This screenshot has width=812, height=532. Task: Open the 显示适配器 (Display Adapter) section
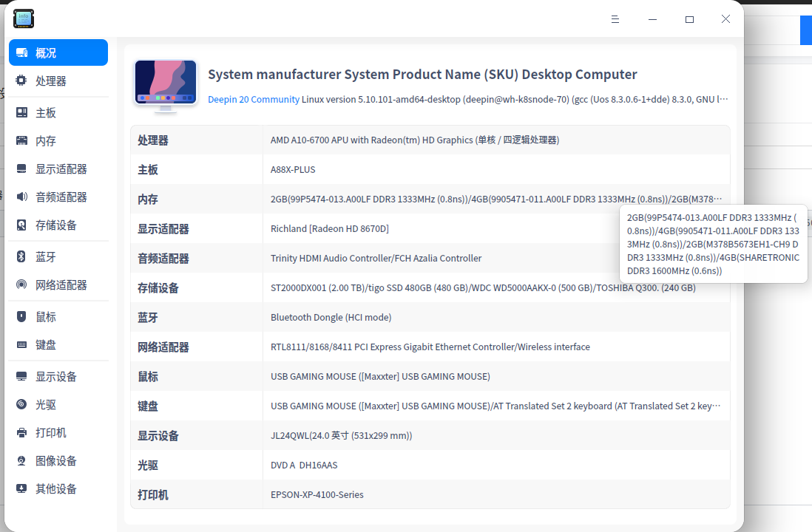pyautogui.click(x=22, y=168)
